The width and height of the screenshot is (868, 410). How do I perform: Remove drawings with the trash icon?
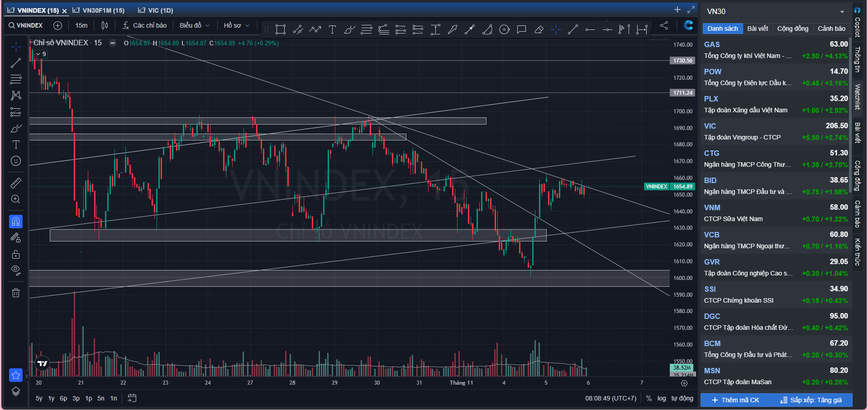click(16, 293)
